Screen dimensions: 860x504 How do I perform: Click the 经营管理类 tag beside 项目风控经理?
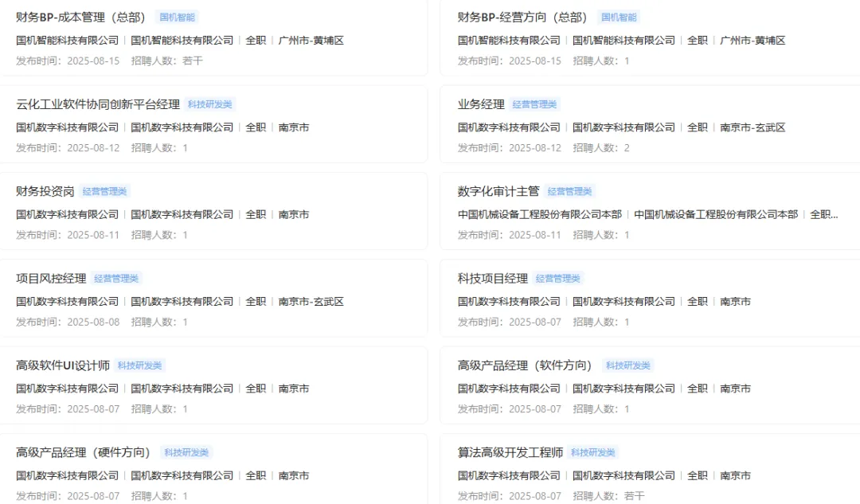[116, 279]
